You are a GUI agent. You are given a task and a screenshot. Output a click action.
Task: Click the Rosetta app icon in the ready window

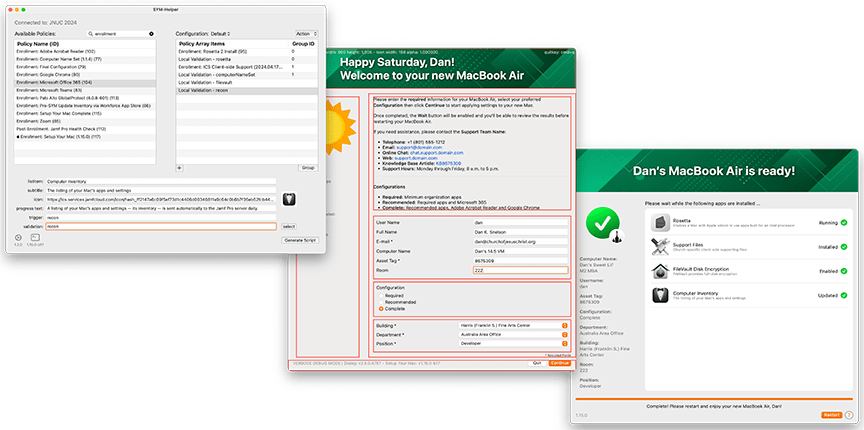coord(660,223)
